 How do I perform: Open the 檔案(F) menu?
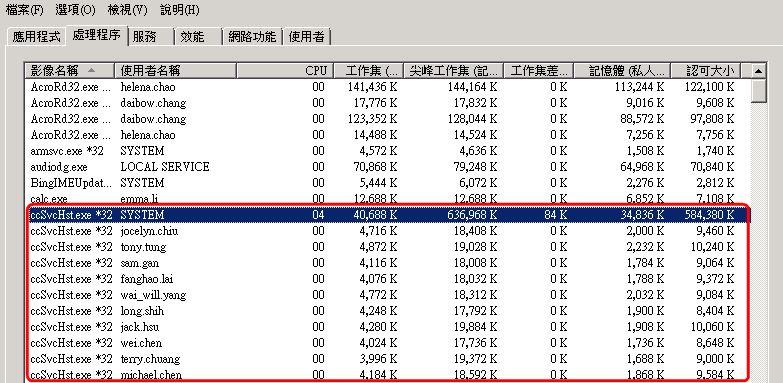(24, 9)
